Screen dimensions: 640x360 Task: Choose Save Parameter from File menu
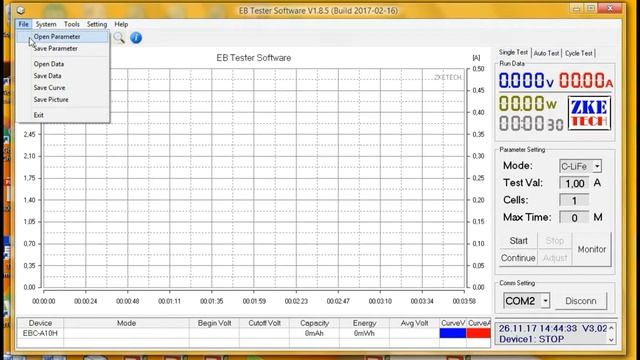(x=63, y=48)
